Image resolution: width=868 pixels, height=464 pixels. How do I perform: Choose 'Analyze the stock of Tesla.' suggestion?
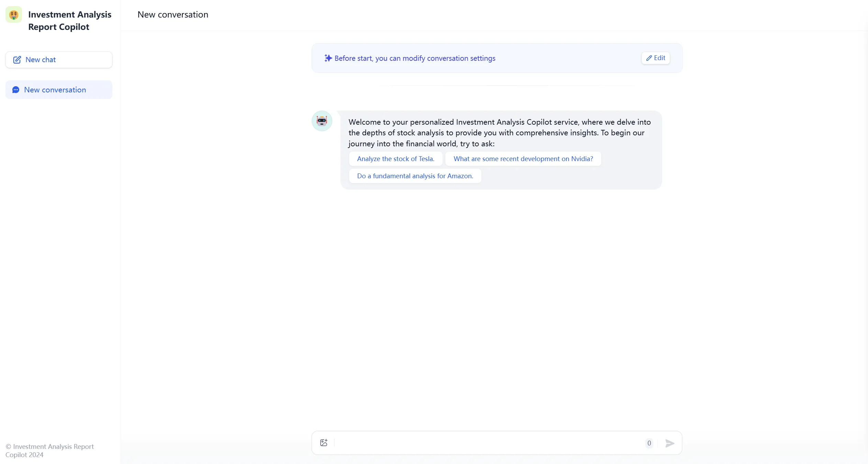click(396, 159)
